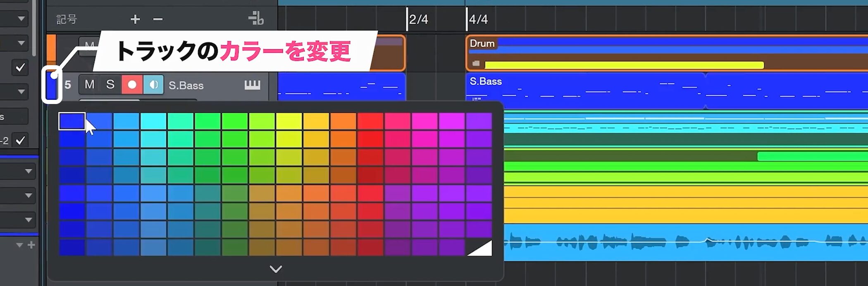This screenshot has height=286, width=868.
Task: Click the 4/4 time signature marker
Action: (478, 19)
